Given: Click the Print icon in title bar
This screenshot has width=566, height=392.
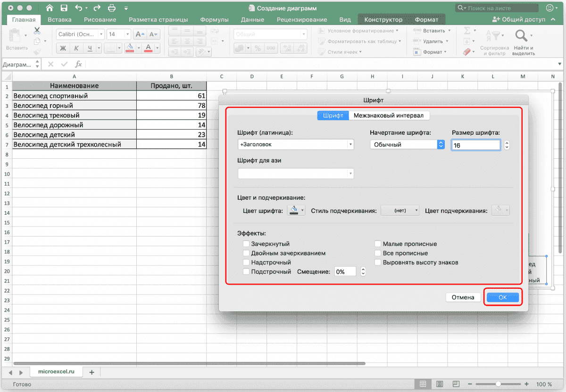Looking at the screenshot, I should 111,8.
